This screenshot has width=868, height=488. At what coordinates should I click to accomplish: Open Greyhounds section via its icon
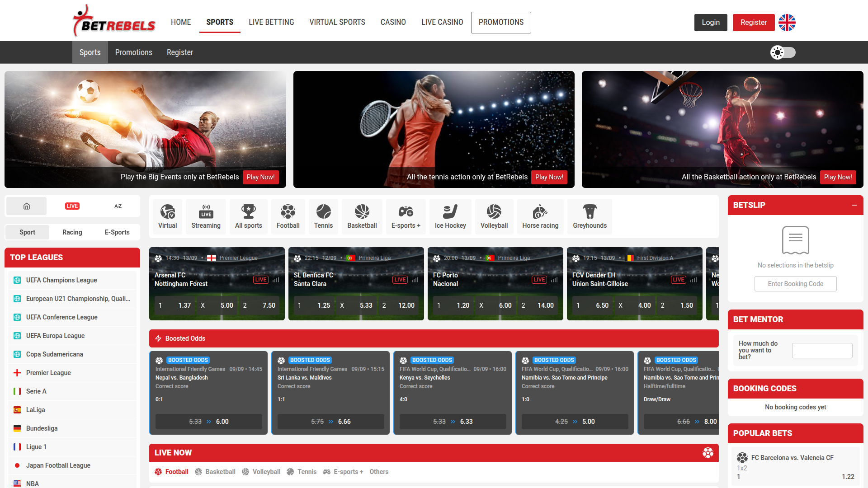pyautogui.click(x=590, y=216)
